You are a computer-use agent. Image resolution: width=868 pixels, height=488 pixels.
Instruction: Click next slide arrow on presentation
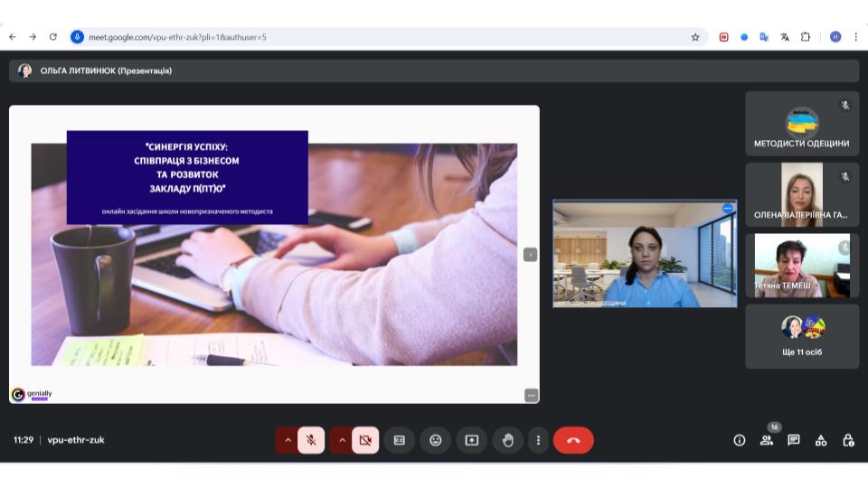531,255
